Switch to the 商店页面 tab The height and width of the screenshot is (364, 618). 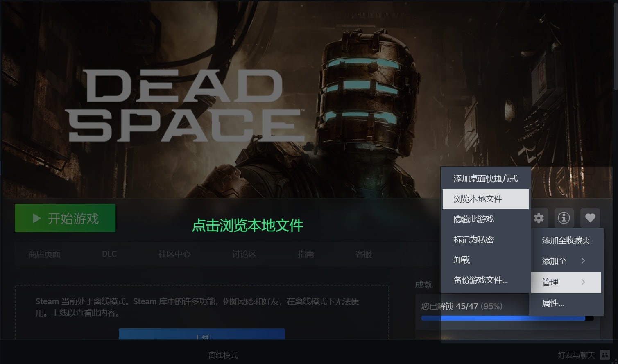pos(44,254)
